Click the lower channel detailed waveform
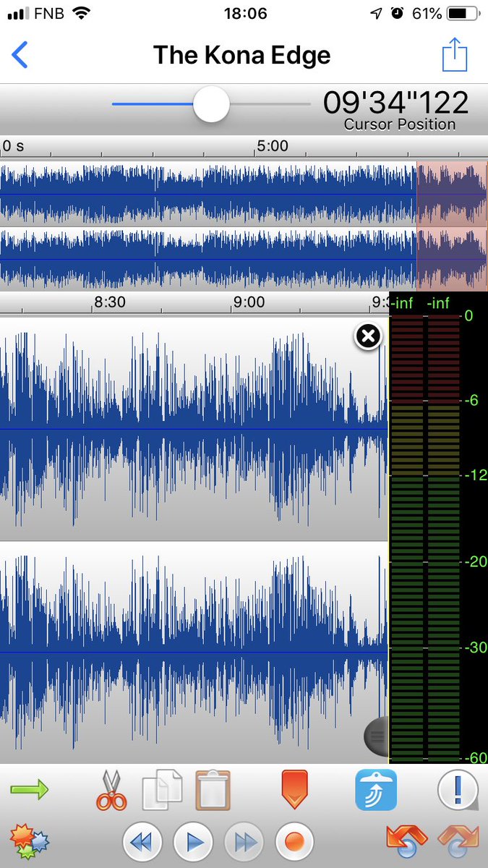The width and height of the screenshot is (488, 868). click(194, 652)
